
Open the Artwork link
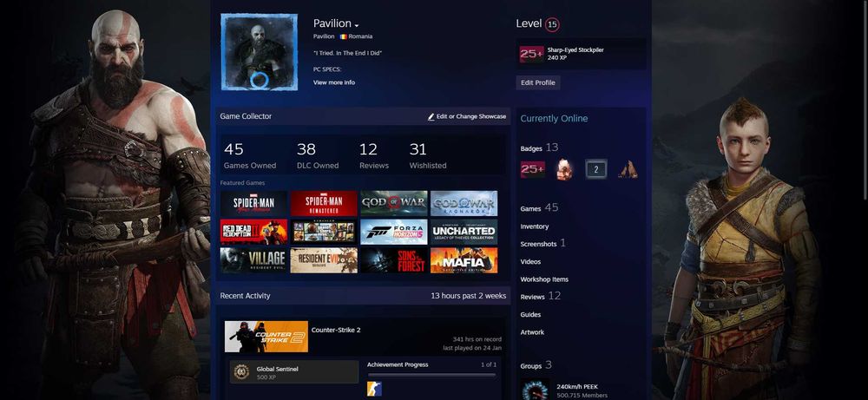point(532,332)
